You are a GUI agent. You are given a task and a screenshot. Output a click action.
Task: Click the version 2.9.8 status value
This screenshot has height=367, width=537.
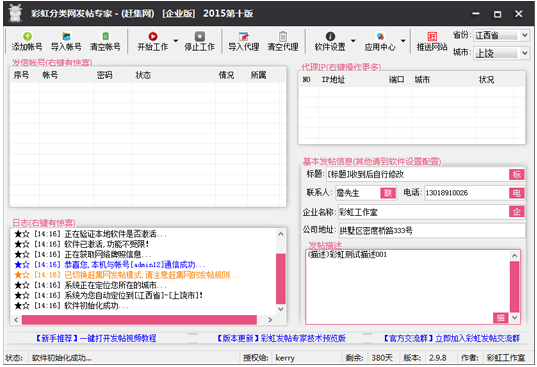(x=438, y=358)
